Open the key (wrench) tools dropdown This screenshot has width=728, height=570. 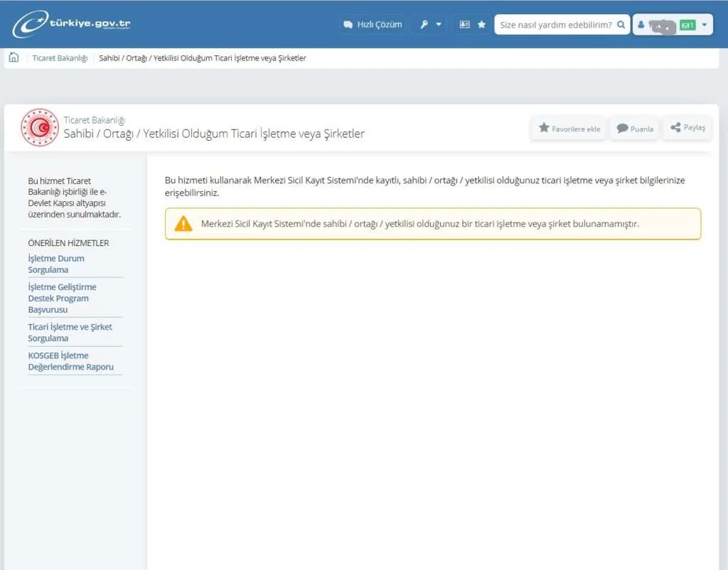pos(429,24)
